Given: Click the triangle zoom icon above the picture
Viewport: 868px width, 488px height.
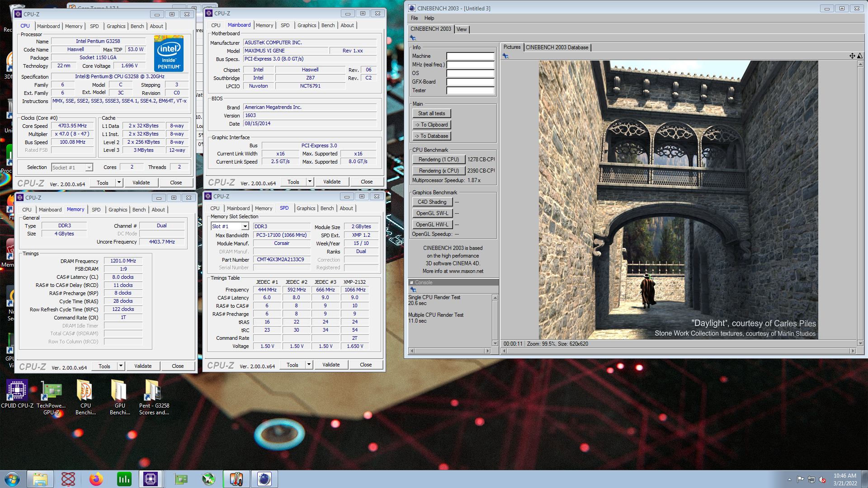Looking at the screenshot, I should point(860,56).
